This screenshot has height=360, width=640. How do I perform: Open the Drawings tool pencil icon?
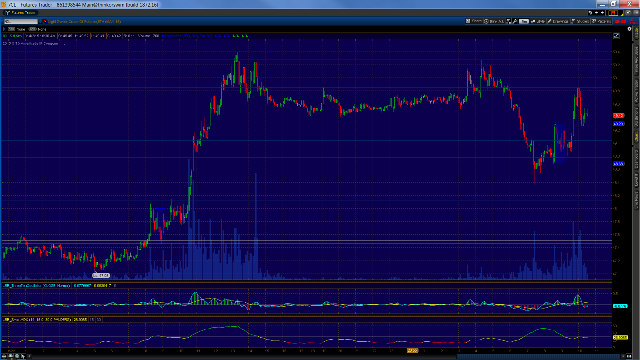click(x=558, y=21)
